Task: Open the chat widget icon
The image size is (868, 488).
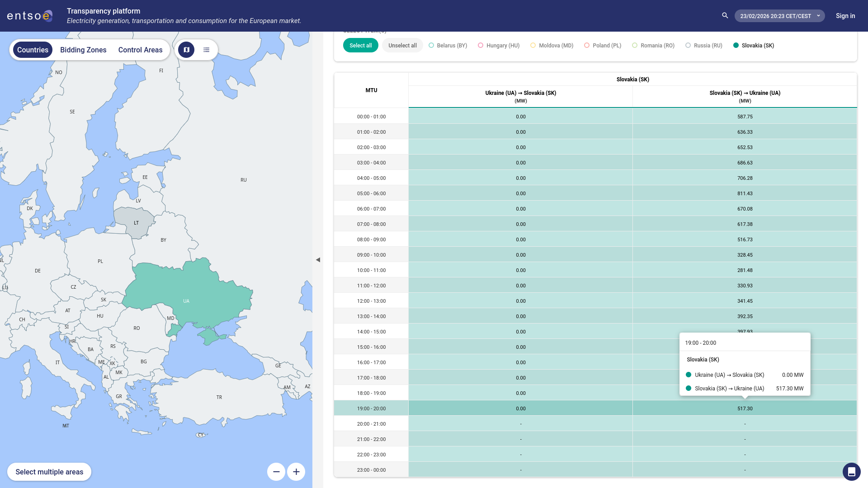Action: pos(851,472)
